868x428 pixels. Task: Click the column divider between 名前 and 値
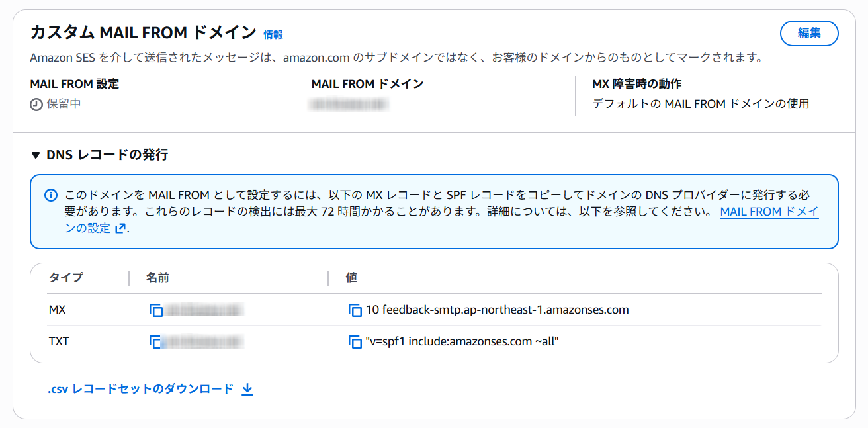pyautogui.click(x=328, y=278)
